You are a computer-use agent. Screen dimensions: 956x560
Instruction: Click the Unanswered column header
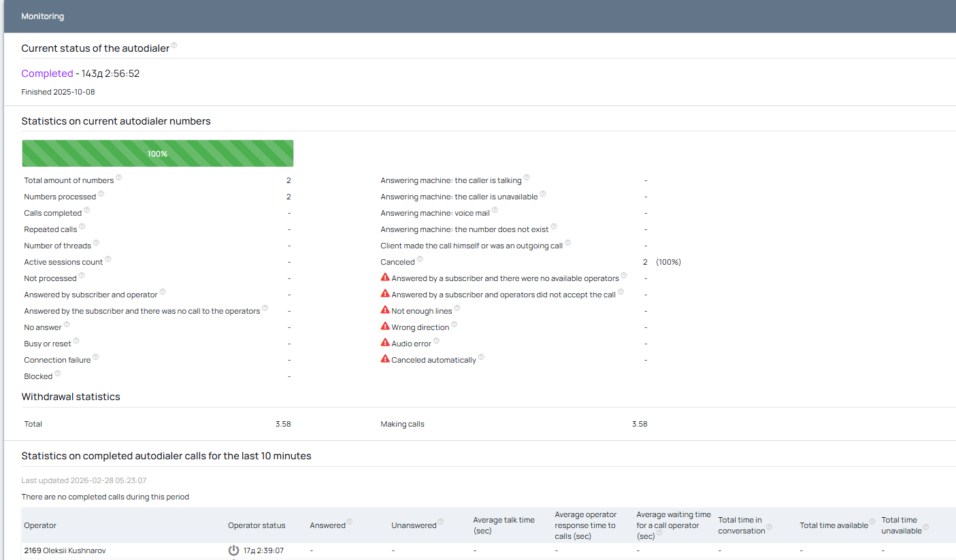point(414,525)
